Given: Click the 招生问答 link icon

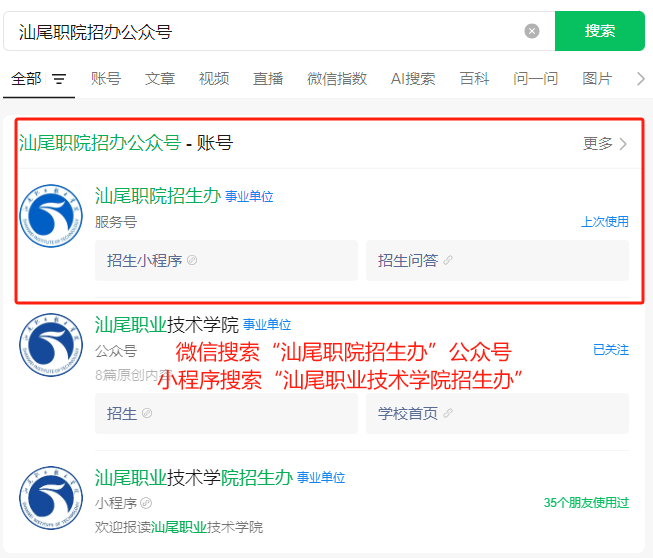Looking at the screenshot, I should pyautogui.click(x=448, y=260).
